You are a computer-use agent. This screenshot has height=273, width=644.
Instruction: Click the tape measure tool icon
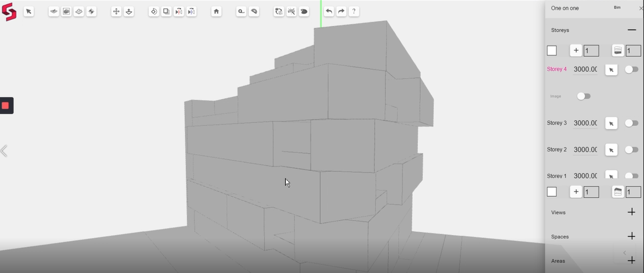[241, 11]
